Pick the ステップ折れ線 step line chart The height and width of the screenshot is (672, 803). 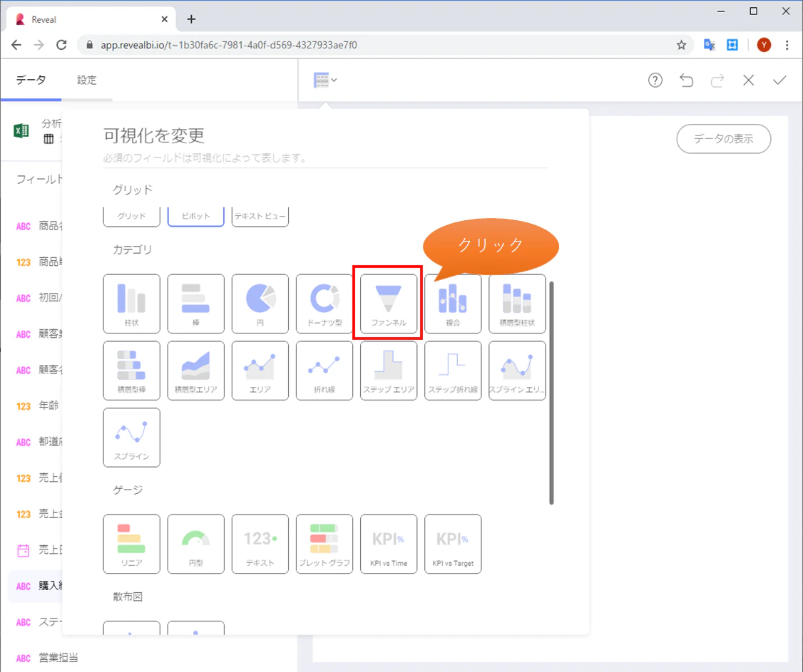tap(453, 371)
